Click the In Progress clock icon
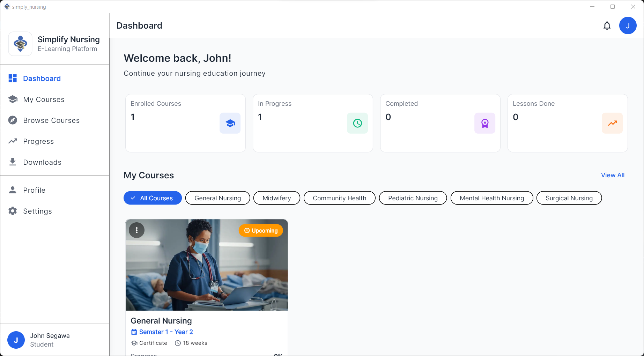This screenshot has height=356, width=644. [357, 123]
